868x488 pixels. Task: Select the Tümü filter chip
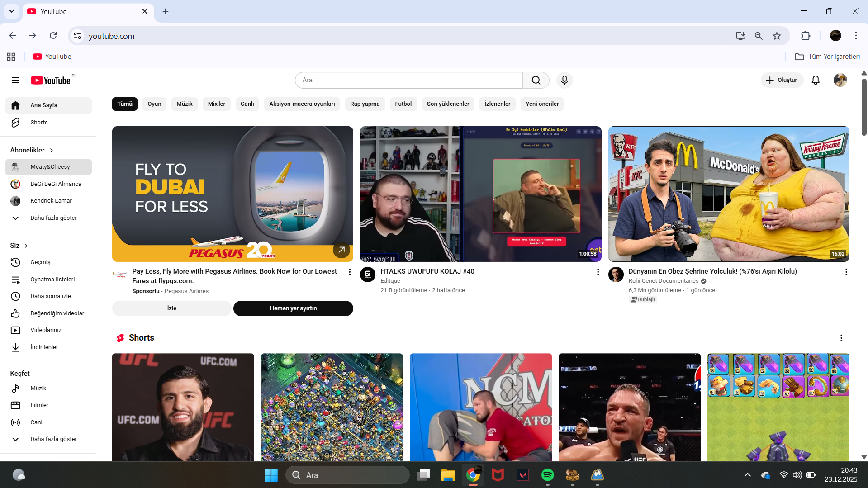[x=125, y=104]
